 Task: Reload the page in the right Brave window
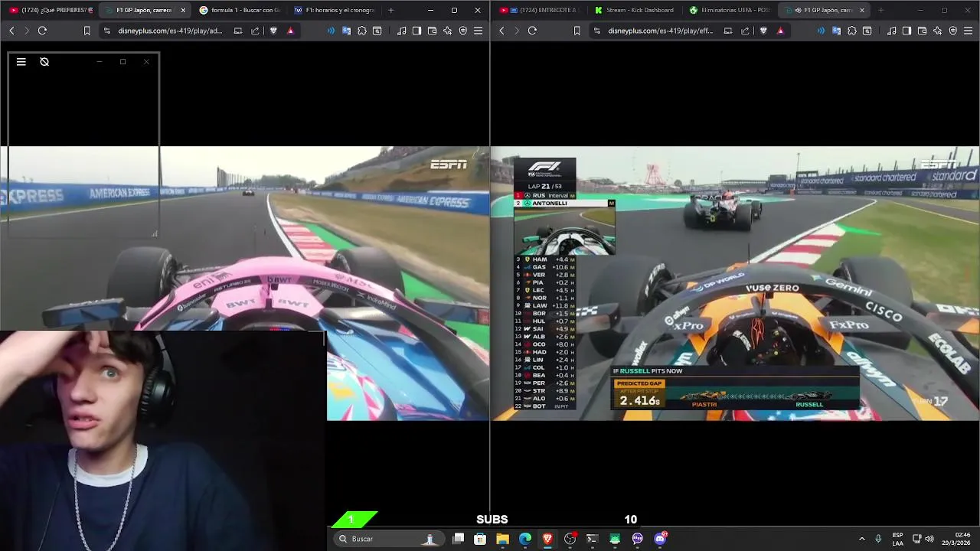click(532, 31)
